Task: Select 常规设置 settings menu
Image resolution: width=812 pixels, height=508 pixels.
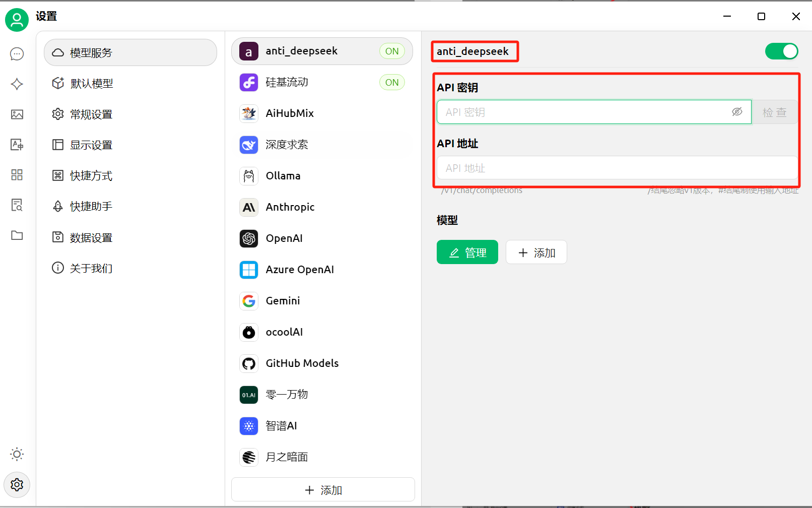Action: click(130, 114)
